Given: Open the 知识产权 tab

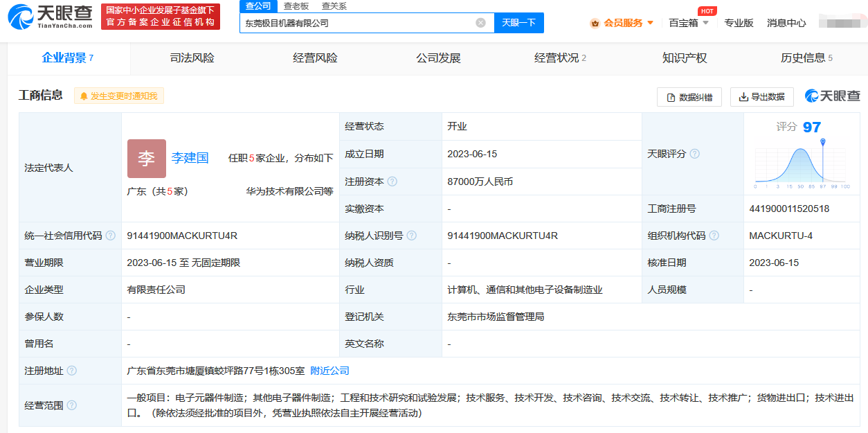Looking at the screenshot, I should (x=684, y=58).
